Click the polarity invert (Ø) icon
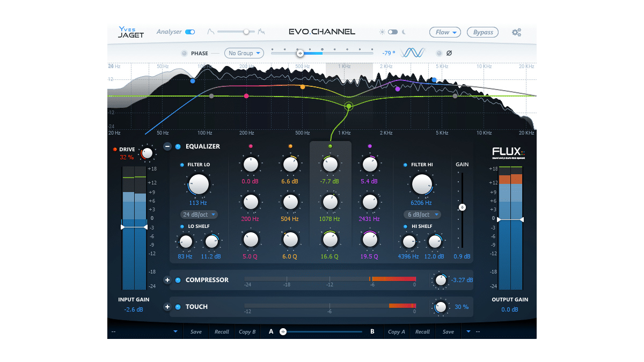644x362 pixels. (450, 53)
